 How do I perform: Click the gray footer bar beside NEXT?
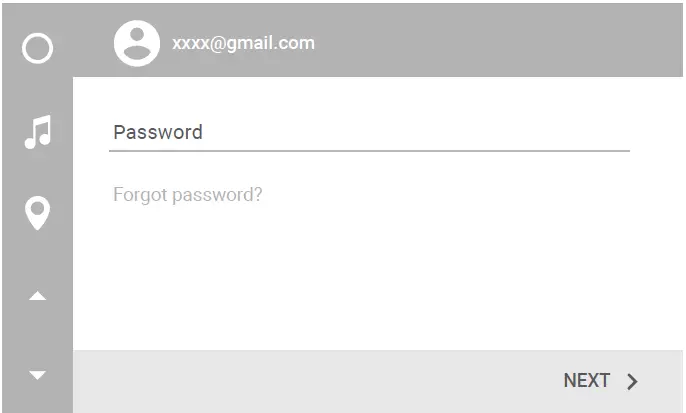click(300, 381)
